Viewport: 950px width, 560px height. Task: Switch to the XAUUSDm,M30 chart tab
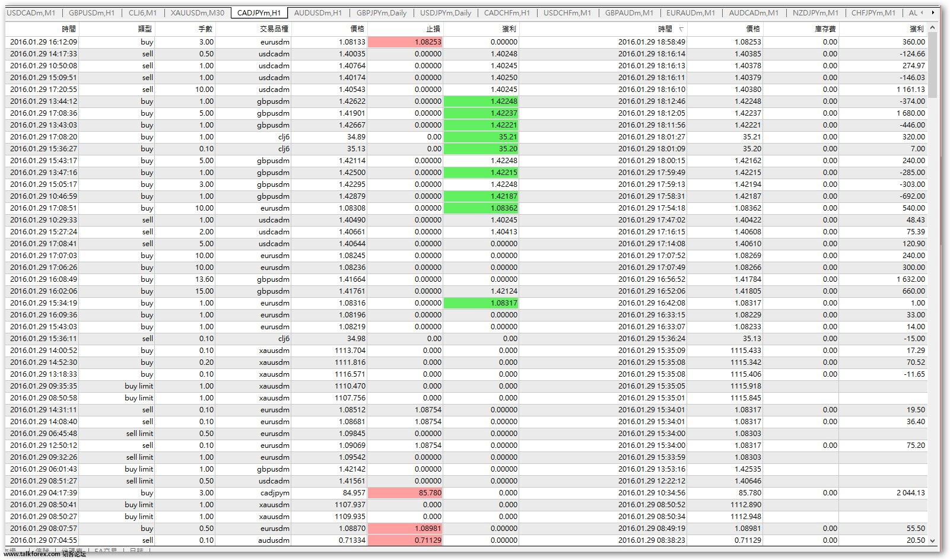198,12
